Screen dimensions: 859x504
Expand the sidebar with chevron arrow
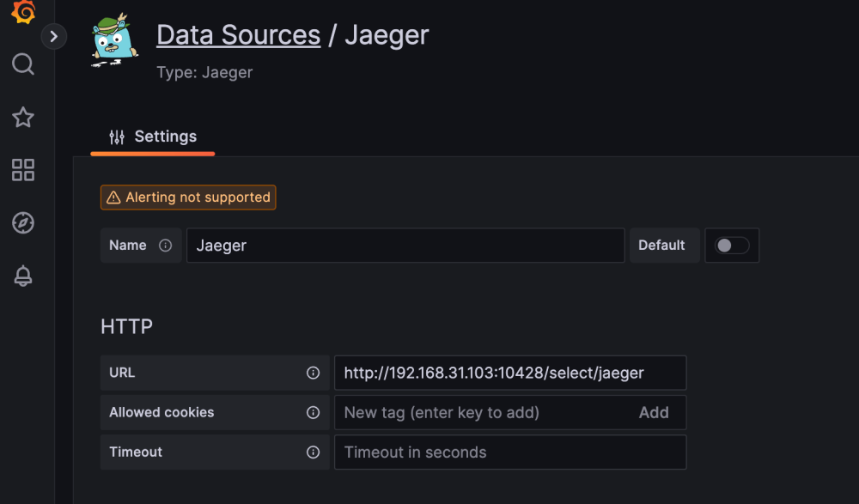tap(53, 36)
